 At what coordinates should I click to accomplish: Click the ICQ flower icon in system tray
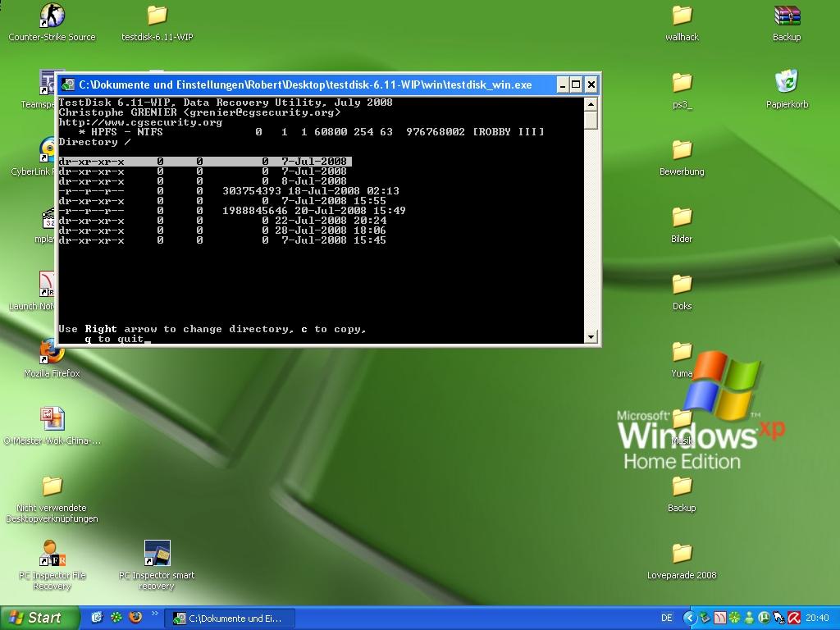(734, 618)
